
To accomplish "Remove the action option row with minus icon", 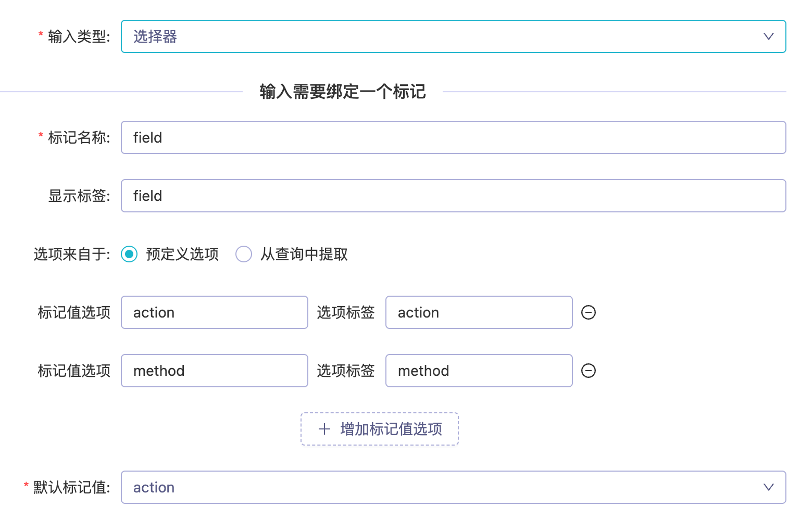I will tap(589, 312).
